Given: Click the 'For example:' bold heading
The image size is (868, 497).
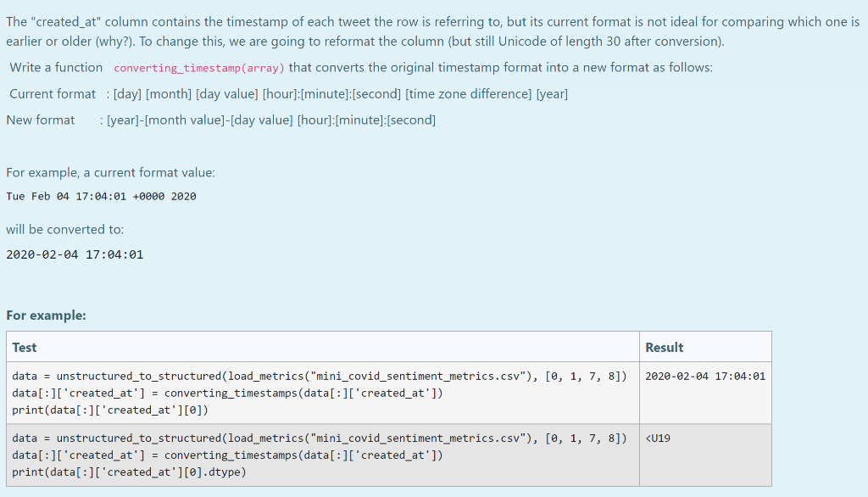Looking at the screenshot, I should [46, 316].
